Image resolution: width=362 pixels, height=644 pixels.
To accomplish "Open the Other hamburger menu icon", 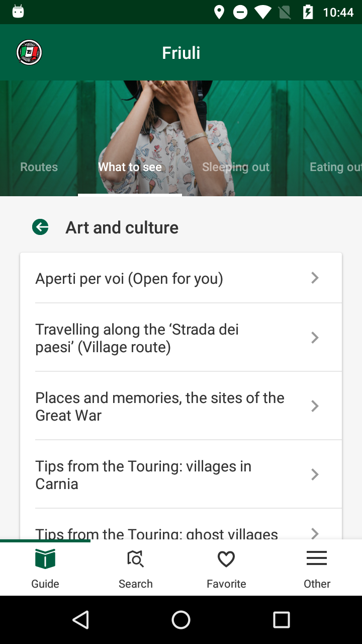I will [317, 558].
